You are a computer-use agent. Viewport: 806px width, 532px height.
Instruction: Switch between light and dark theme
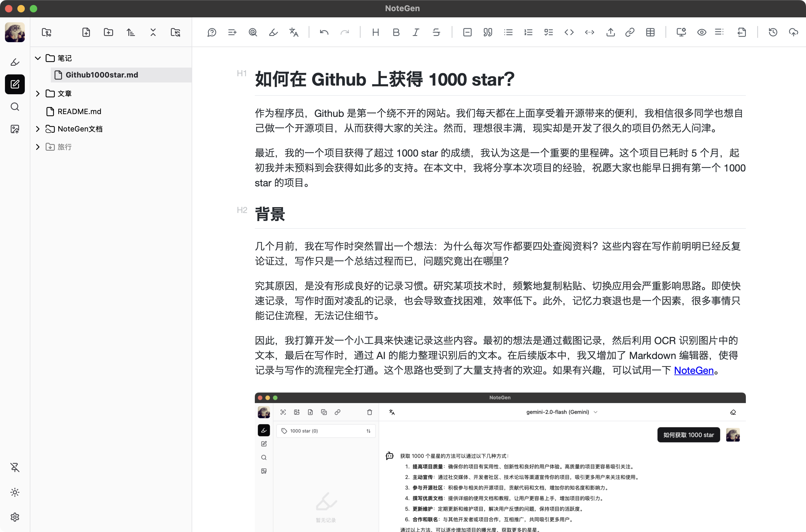click(x=15, y=492)
